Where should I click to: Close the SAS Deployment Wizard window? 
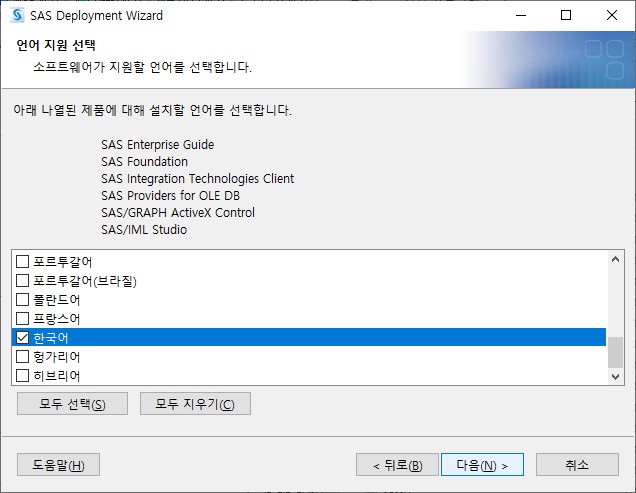pyautogui.click(x=612, y=15)
